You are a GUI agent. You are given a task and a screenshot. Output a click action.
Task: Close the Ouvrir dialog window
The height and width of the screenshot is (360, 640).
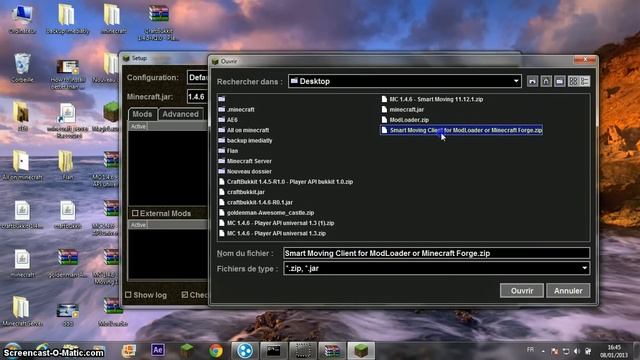pos(585,60)
